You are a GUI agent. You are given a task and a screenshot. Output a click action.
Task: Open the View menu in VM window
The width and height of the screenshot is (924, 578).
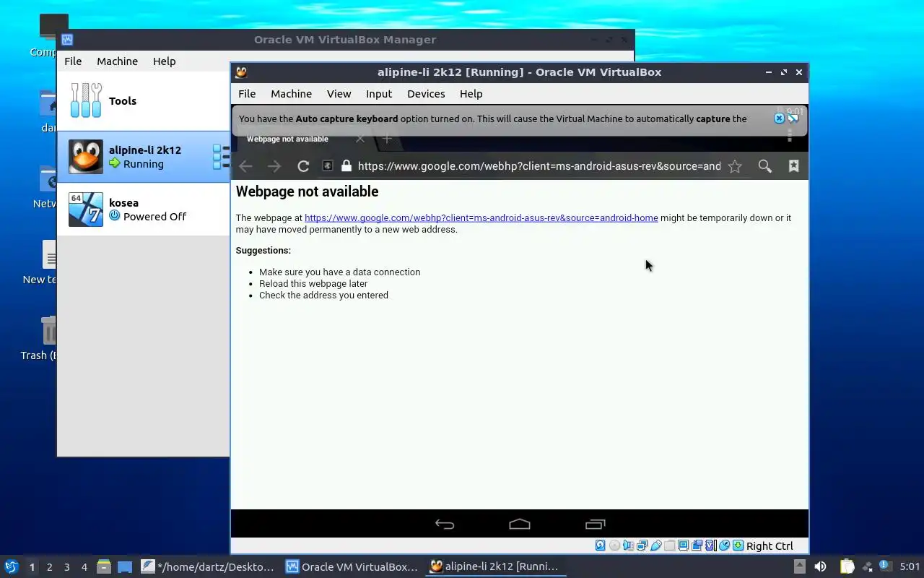tap(339, 94)
